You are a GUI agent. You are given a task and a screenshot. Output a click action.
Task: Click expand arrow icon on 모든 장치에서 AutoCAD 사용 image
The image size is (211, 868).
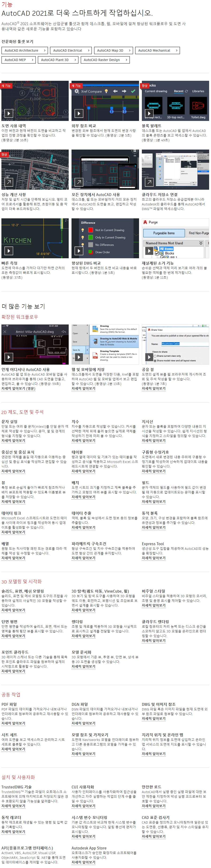pyautogui.click(x=79, y=182)
